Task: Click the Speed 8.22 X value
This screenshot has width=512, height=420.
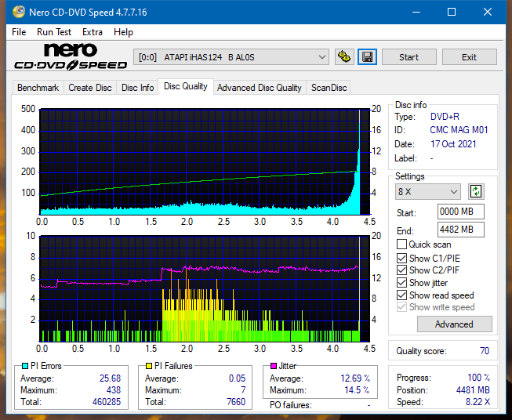Action: coord(478,402)
